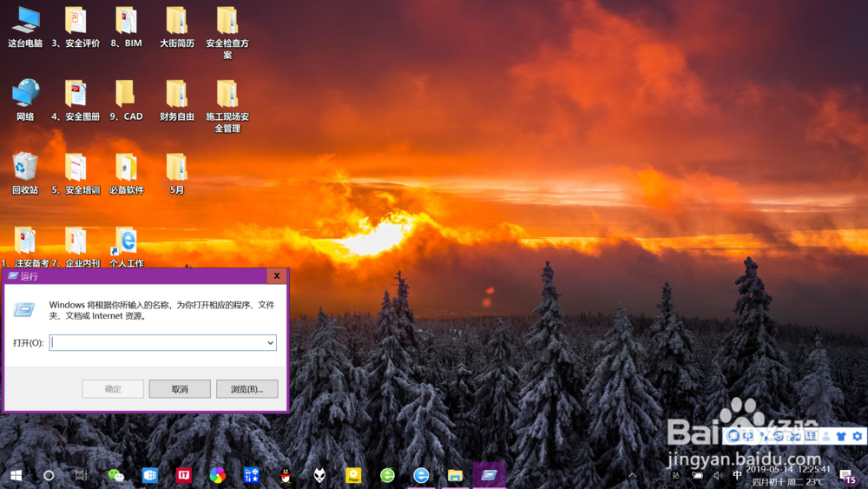Close the 运行 dialog
Image resolution: width=868 pixels, height=489 pixels.
[277, 276]
